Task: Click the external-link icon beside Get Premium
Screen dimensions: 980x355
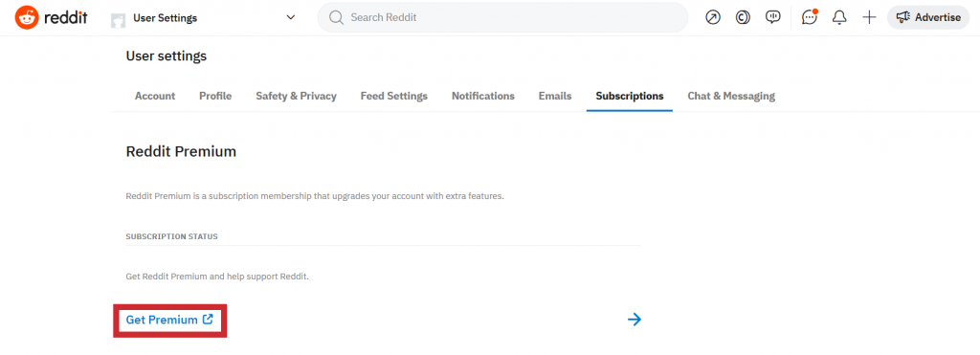Action: pyautogui.click(x=208, y=320)
